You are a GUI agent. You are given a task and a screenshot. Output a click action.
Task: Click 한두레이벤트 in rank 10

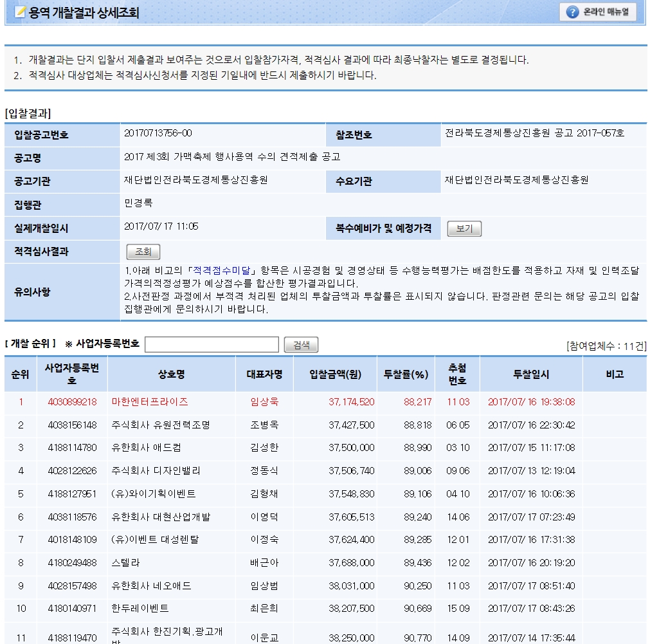click(140, 609)
